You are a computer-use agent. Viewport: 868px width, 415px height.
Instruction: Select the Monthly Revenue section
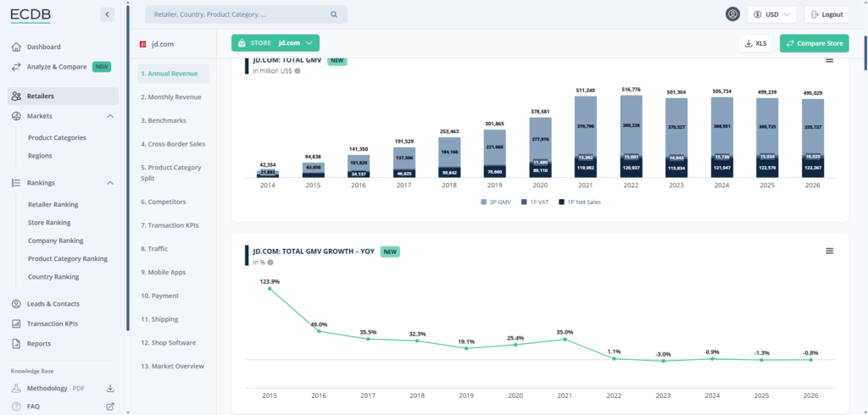pyautogui.click(x=171, y=97)
